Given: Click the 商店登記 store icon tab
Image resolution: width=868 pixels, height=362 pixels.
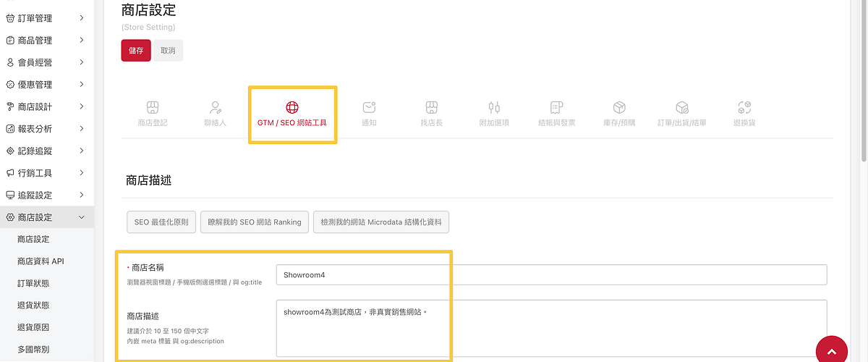Looking at the screenshot, I should (x=152, y=108).
